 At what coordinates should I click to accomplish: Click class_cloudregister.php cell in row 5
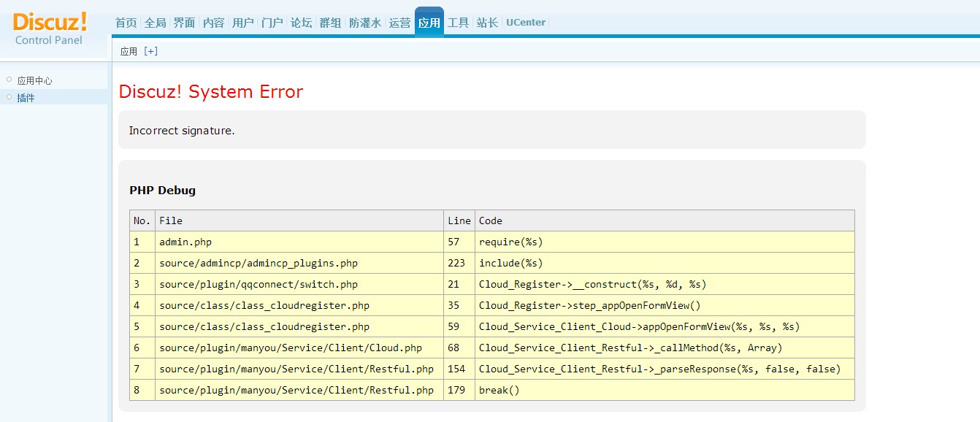coord(299,326)
